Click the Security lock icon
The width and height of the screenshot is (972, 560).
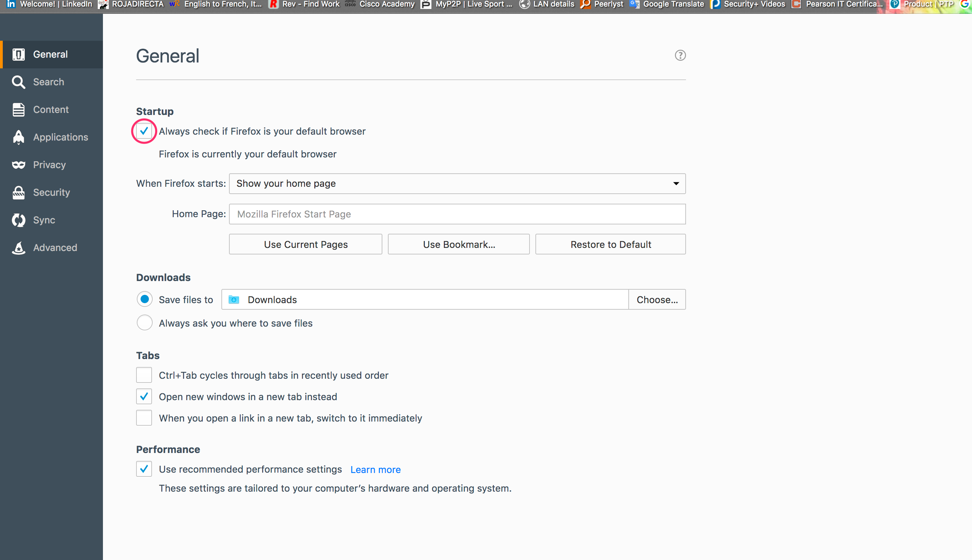[x=18, y=193]
